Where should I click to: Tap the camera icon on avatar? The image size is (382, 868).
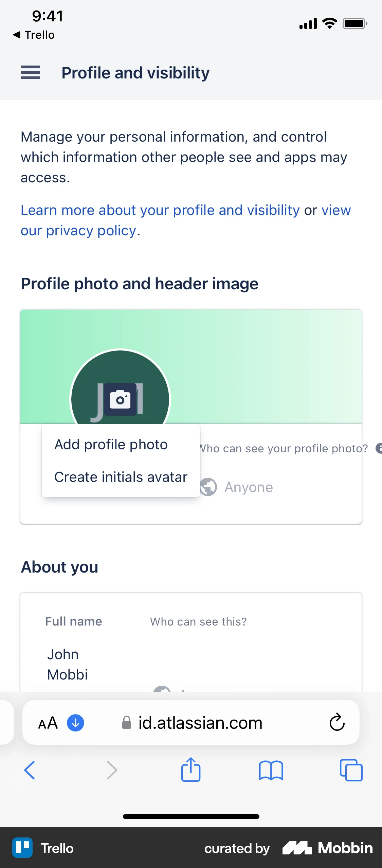(120, 399)
